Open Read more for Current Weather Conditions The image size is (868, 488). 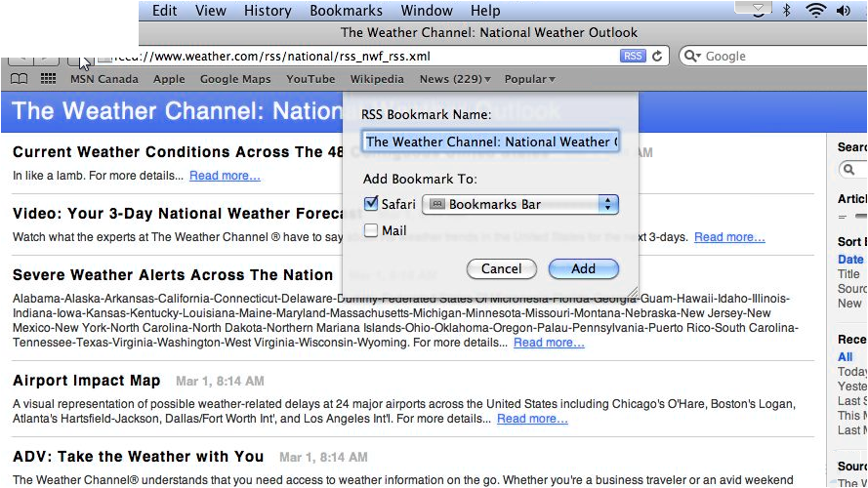point(225,176)
